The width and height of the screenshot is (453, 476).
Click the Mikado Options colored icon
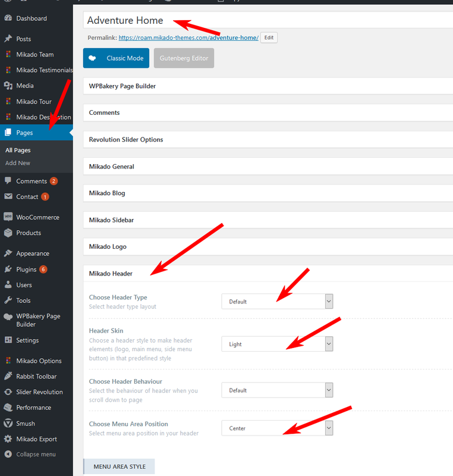click(x=8, y=361)
